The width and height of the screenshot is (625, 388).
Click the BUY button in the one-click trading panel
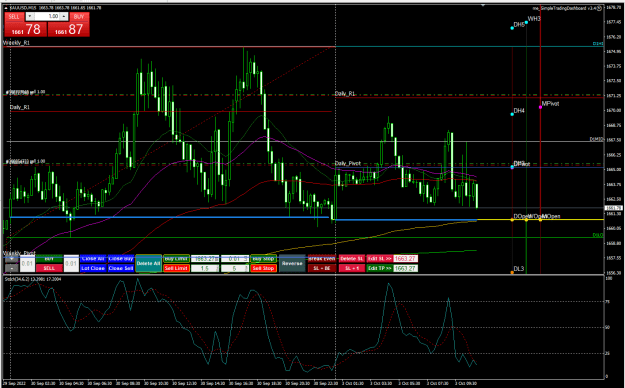point(79,16)
